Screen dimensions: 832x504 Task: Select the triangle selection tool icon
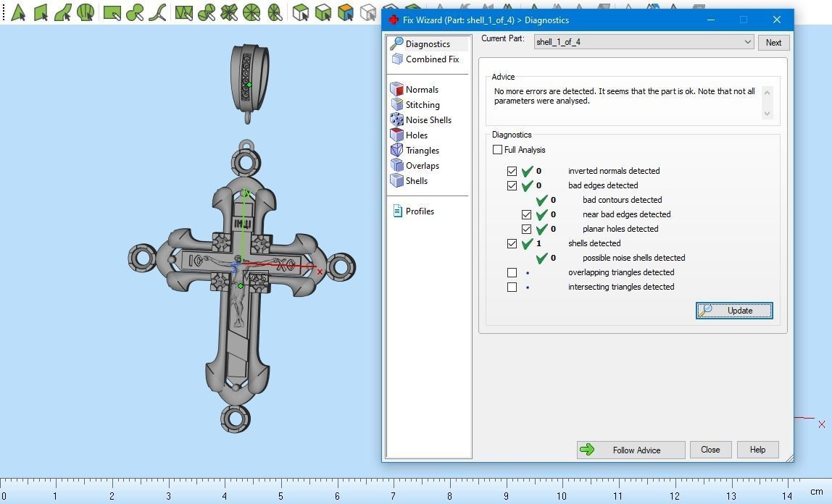pyautogui.click(x=18, y=12)
